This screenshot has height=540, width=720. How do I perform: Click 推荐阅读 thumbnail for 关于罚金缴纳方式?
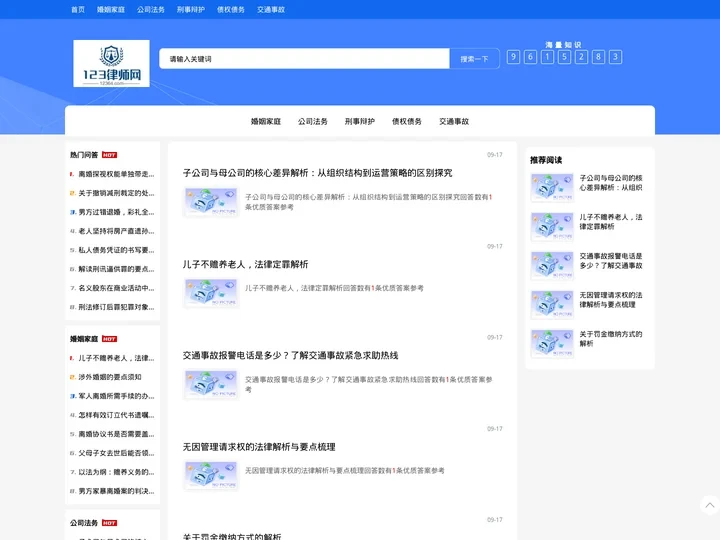552,343
